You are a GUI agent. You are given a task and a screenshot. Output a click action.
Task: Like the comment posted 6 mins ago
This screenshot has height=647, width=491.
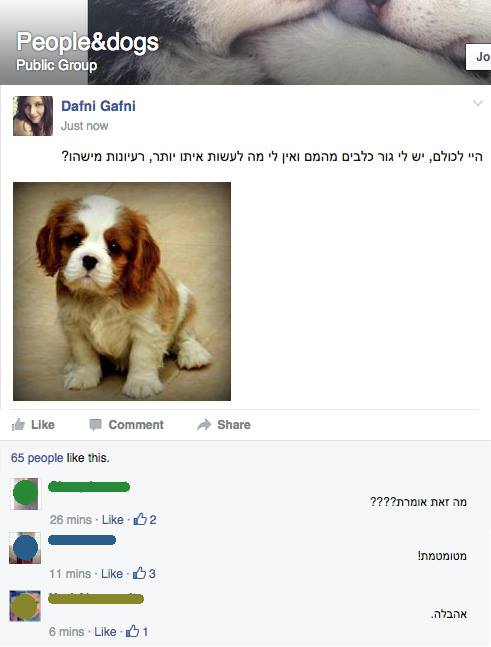click(x=105, y=632)
